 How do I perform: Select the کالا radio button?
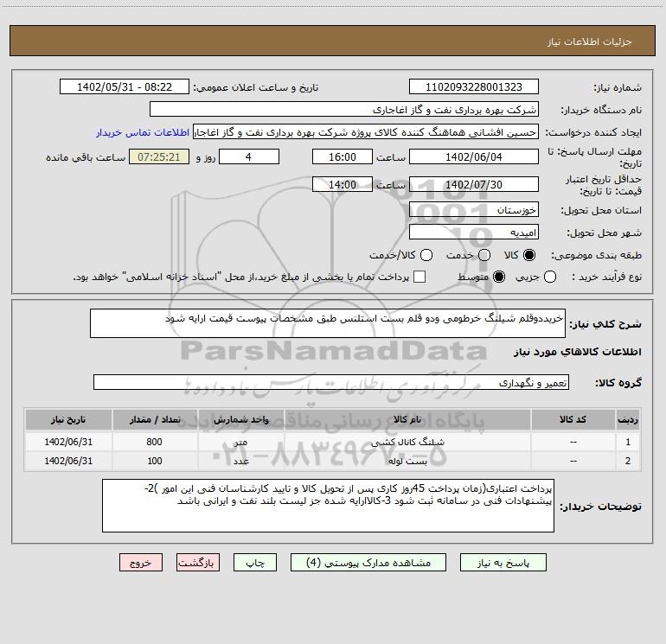point(529,255)
